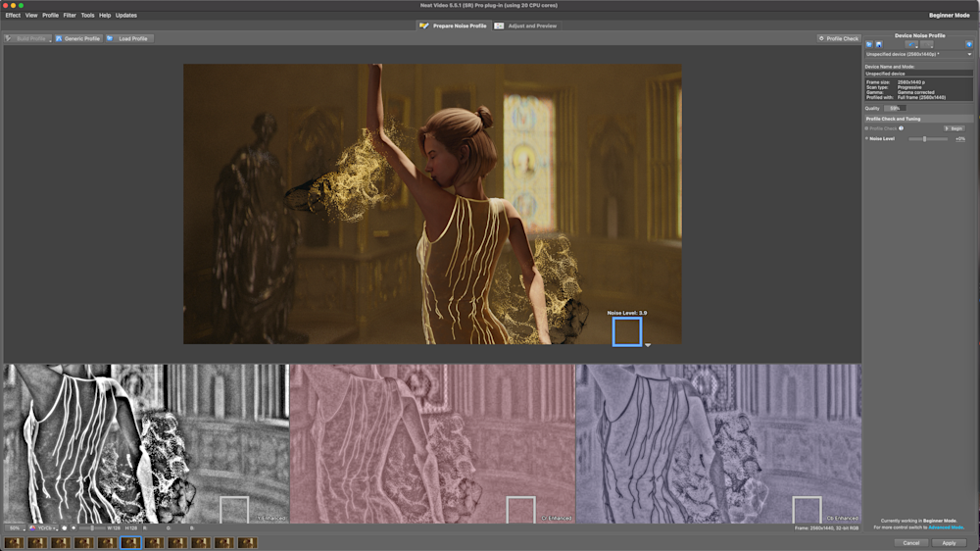Open the device noise profile folder icon
Viewport: 980px width, 551px height.
pos(868,44)
